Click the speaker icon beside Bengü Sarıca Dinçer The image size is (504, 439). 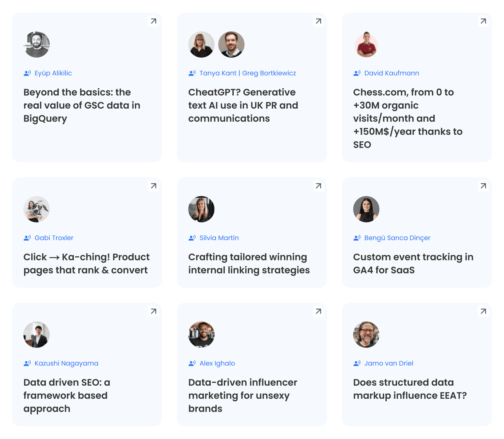pos(357,238)
